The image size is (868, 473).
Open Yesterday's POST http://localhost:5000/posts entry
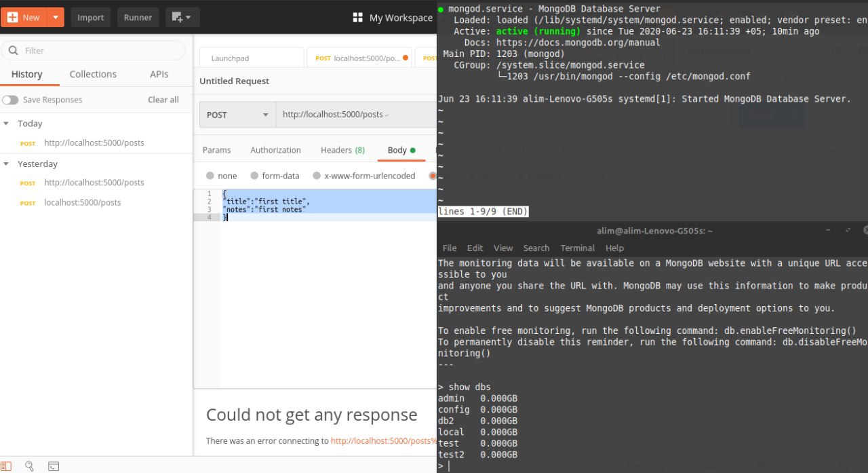94,183
